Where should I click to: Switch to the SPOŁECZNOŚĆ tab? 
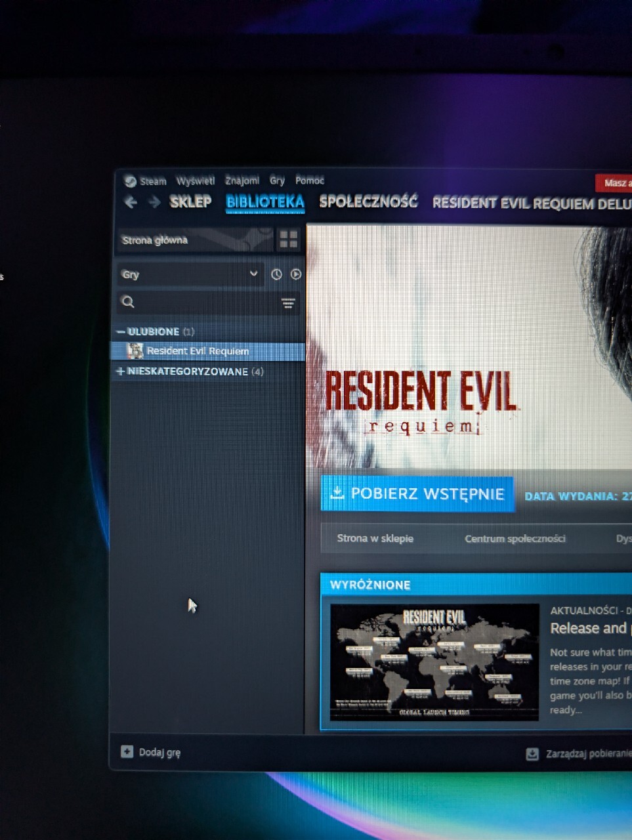click(x=368, y=201)
